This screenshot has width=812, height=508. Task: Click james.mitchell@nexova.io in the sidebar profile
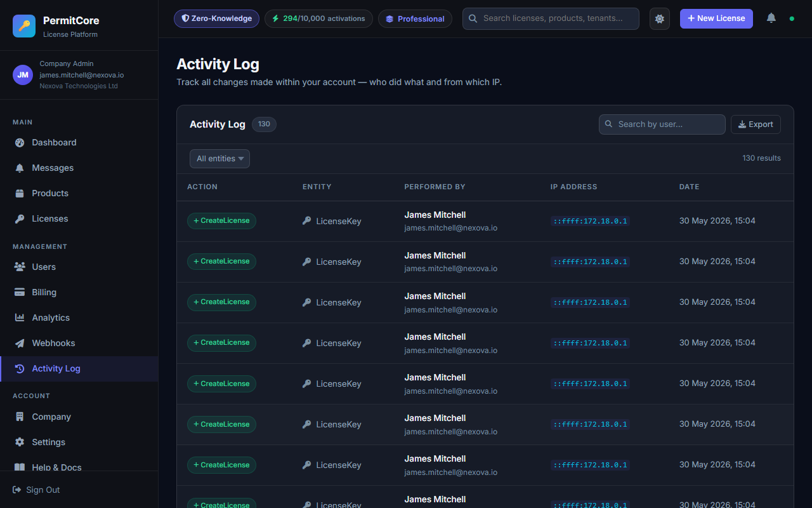click(x=82, y=75)
